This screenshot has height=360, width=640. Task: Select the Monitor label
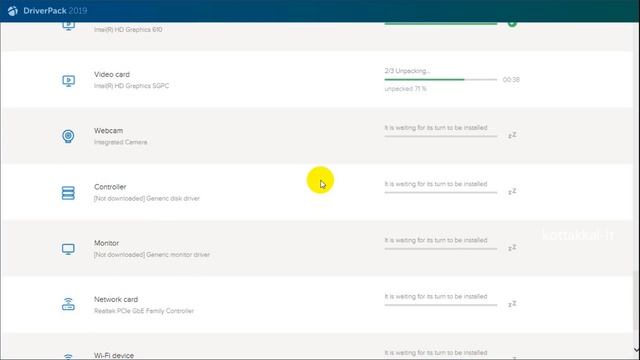tap(106, 243)
